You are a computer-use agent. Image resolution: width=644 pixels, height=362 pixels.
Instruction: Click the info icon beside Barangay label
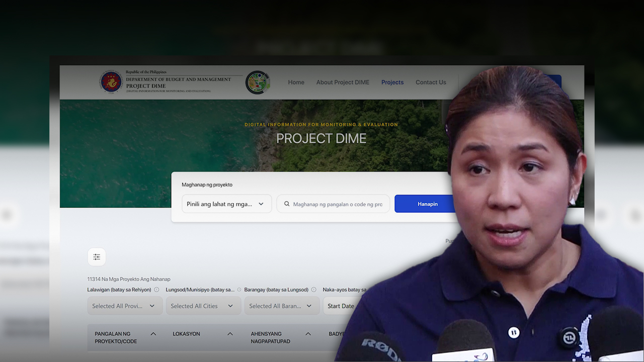coord(313,290)
